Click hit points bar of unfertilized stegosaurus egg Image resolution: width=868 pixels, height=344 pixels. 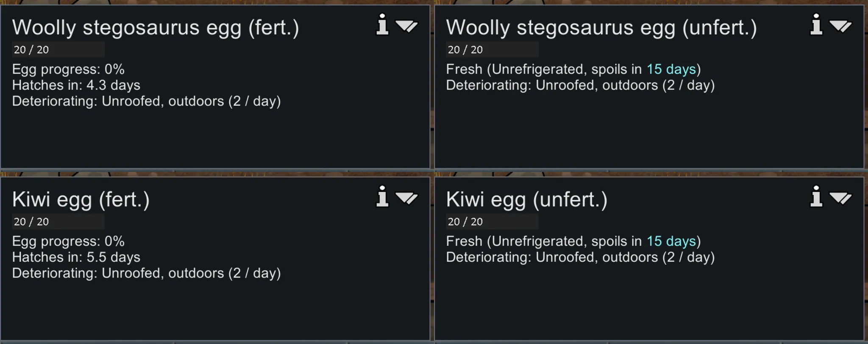(492, 50)
